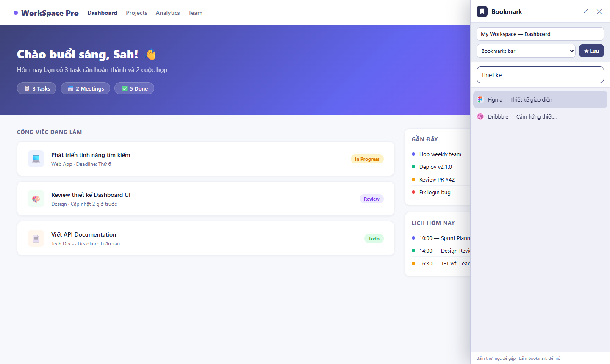Click the Todo status badge

[x=374, y=239]
